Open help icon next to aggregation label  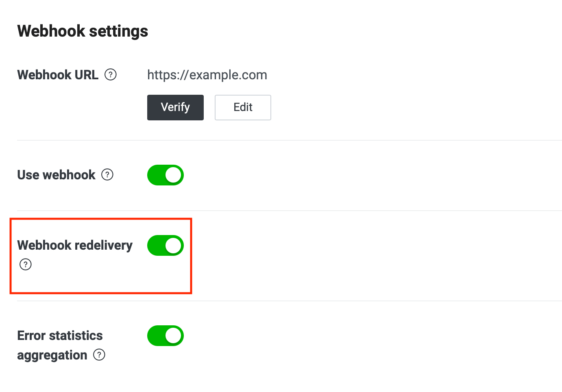click(99, 355)
